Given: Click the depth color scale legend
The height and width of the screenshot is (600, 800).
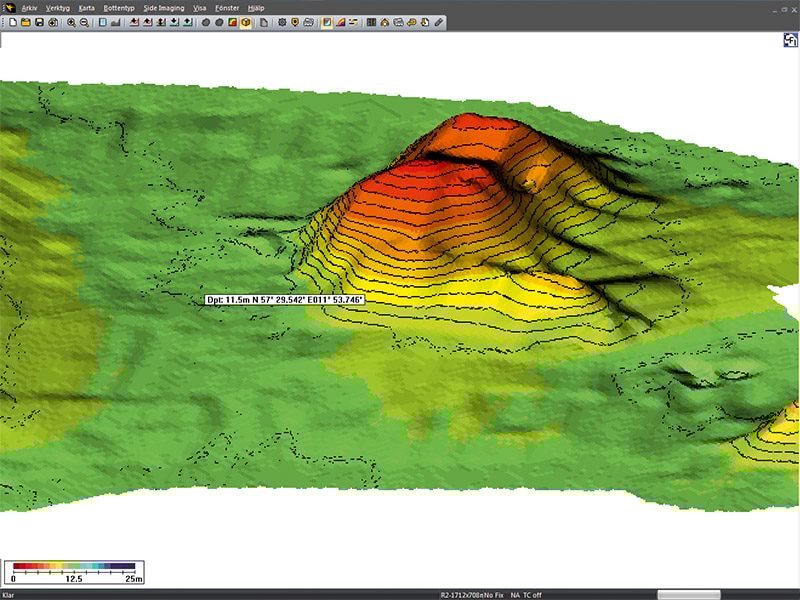Looking at the screenshot, I should (x=74, y=570).
